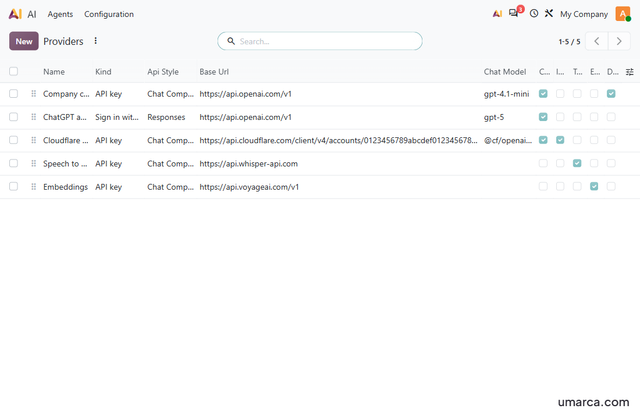Open Providers actions kebab menu
640x419 pixels.
point(96,41)
